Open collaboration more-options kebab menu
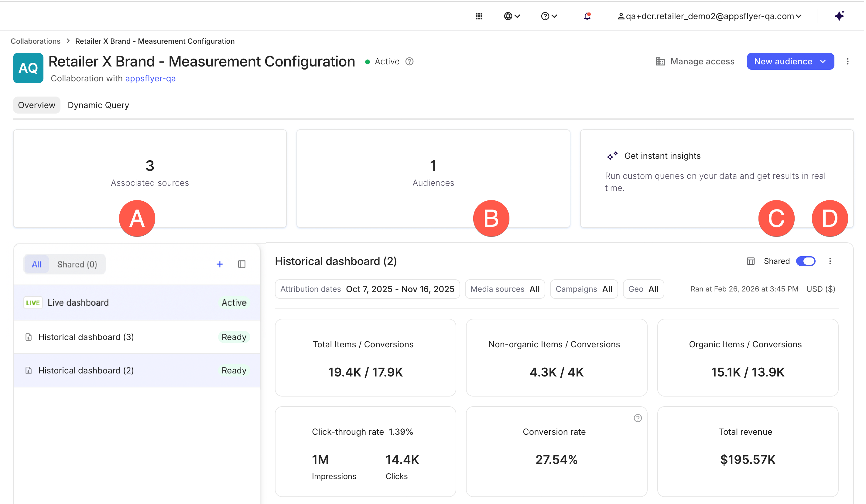 click(x=848, y=62)
